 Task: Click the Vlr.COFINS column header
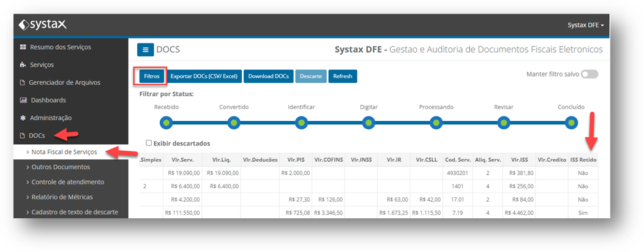[328, 160]
